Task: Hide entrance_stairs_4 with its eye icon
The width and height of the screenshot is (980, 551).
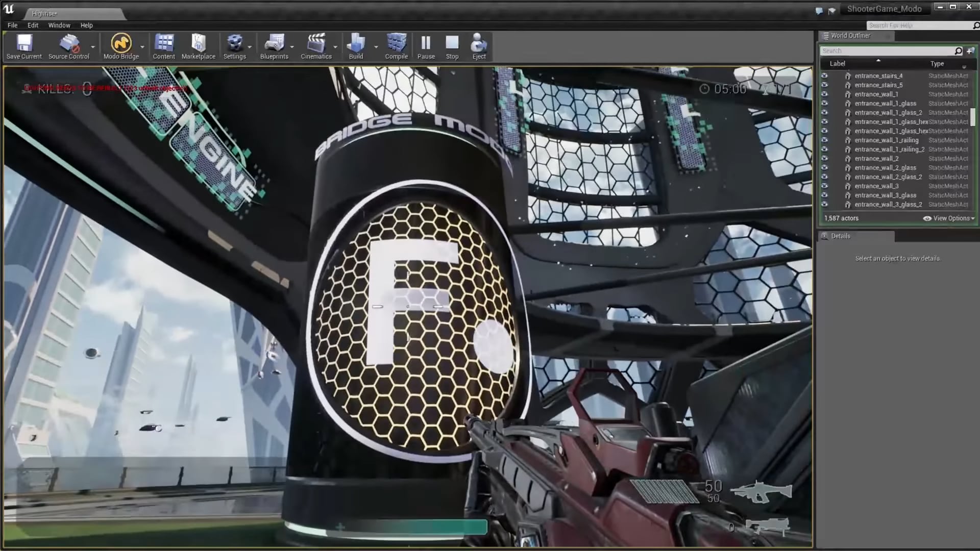Action: (x=824, y=76)
